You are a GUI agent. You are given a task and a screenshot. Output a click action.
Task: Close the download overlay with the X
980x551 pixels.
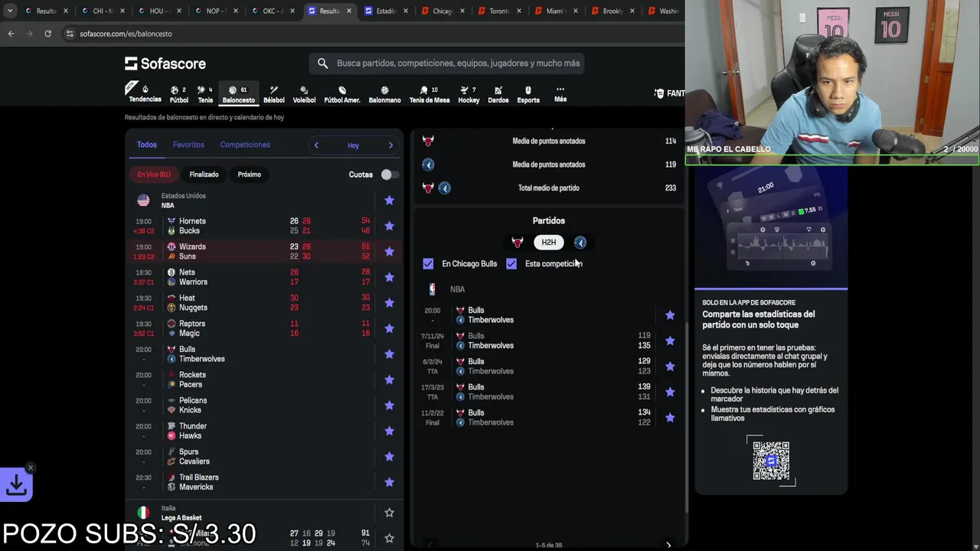tap(31, 468)
